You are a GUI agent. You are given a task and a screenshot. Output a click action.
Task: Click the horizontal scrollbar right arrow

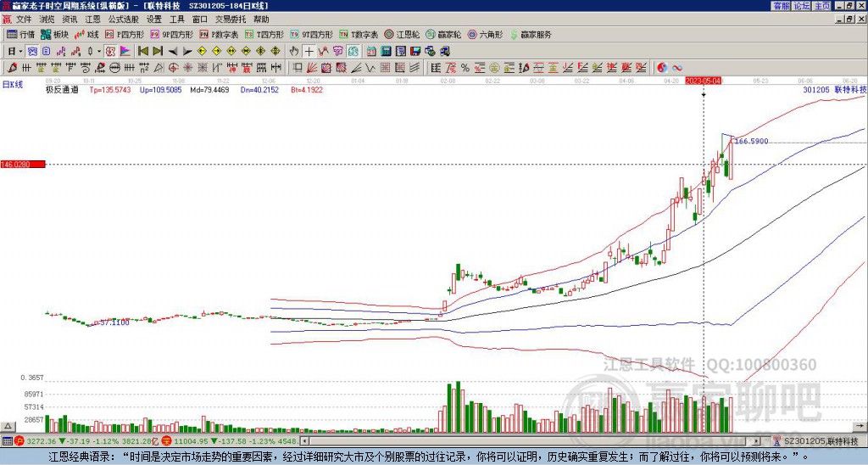(x=757, y=441)
